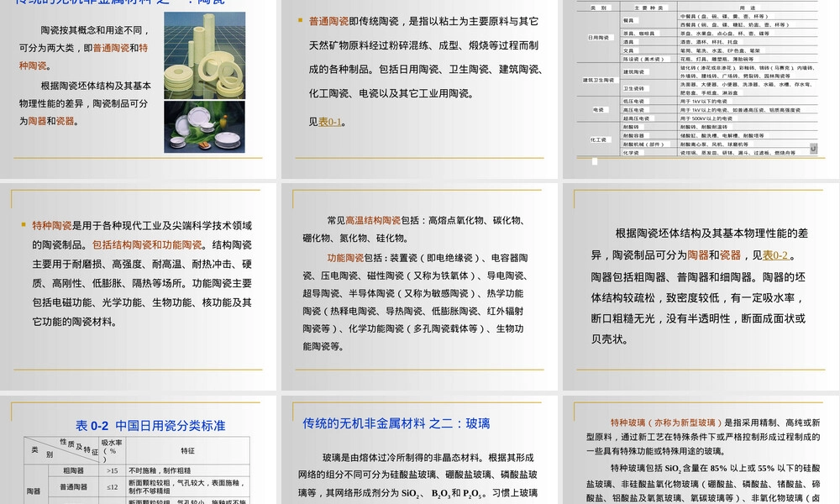Open the 表0-2 hyperlink
840x504 pixels.
click(775, 255)
